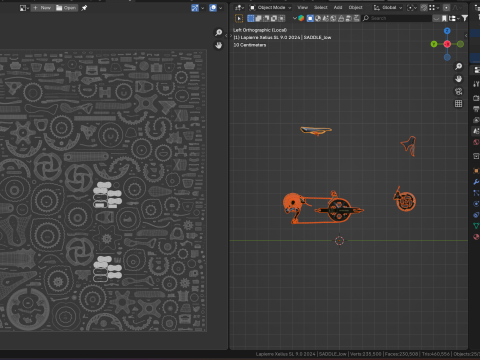
Task: Click the Open image button in UV editor
Action: [66, 8]
